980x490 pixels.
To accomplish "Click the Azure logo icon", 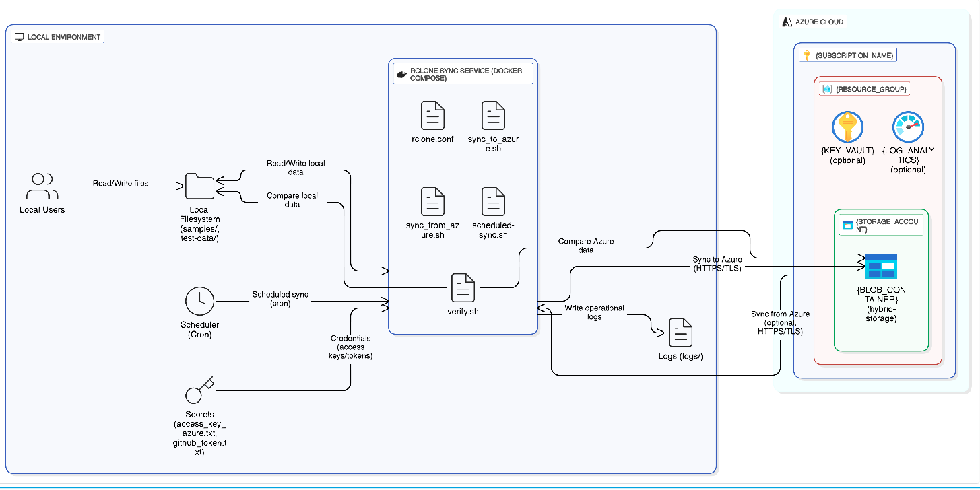I will (x=786, y=22).
